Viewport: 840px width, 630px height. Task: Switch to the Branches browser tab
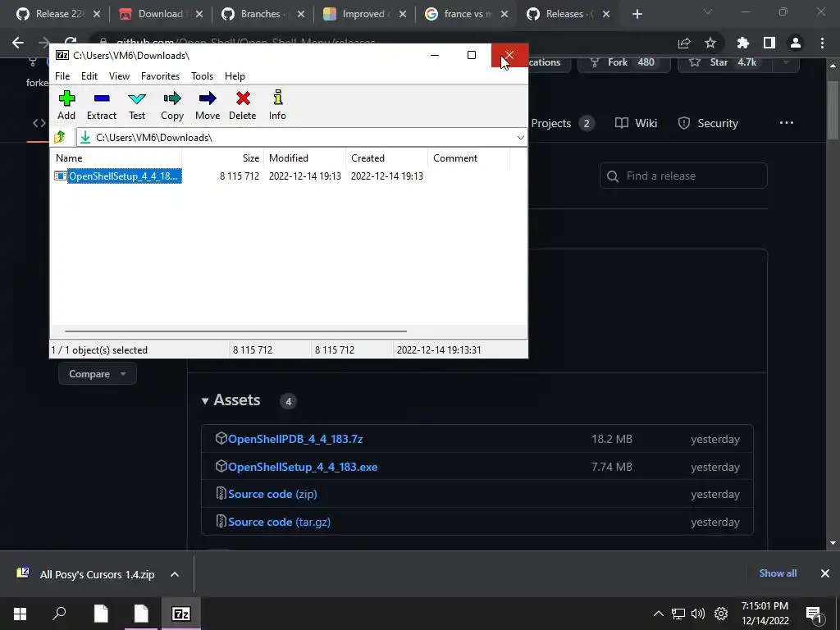coord(262,14)
